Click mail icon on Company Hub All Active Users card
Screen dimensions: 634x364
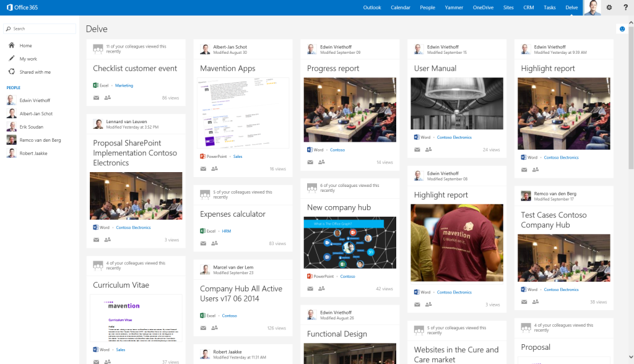pos(203,328)
